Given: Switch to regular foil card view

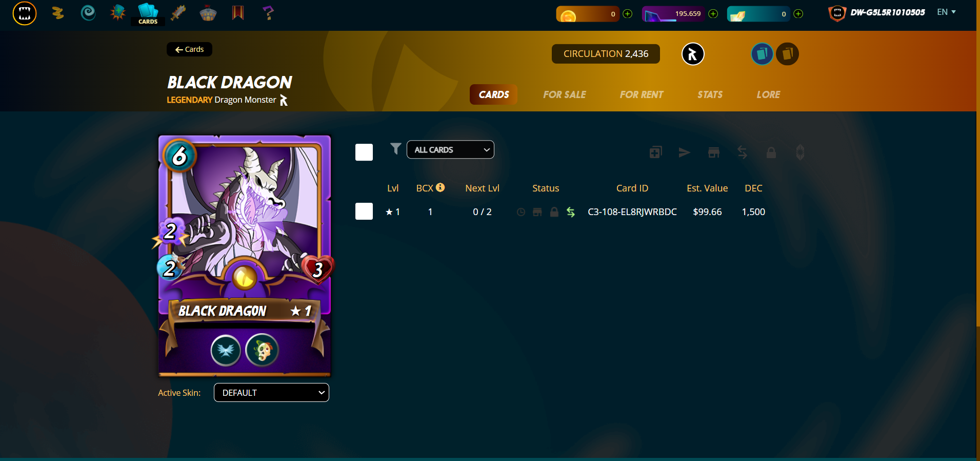Looking at the screenshot, I should [x=762, y=54].
